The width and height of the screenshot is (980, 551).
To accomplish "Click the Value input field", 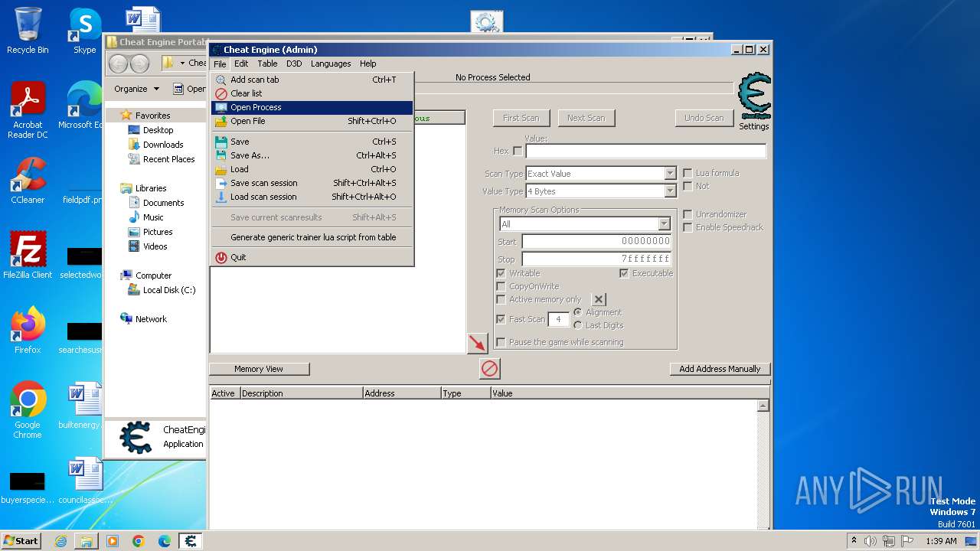I will coord(646,152).
